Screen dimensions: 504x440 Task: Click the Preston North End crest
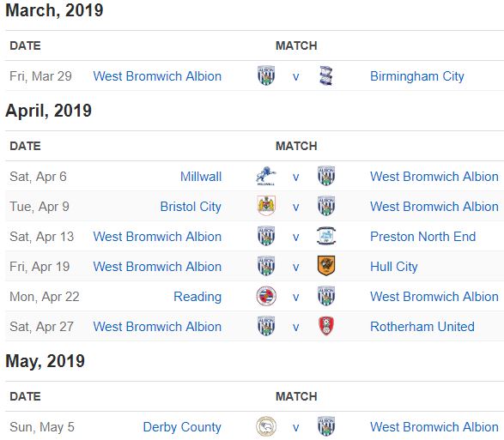(x=326, y=236)
